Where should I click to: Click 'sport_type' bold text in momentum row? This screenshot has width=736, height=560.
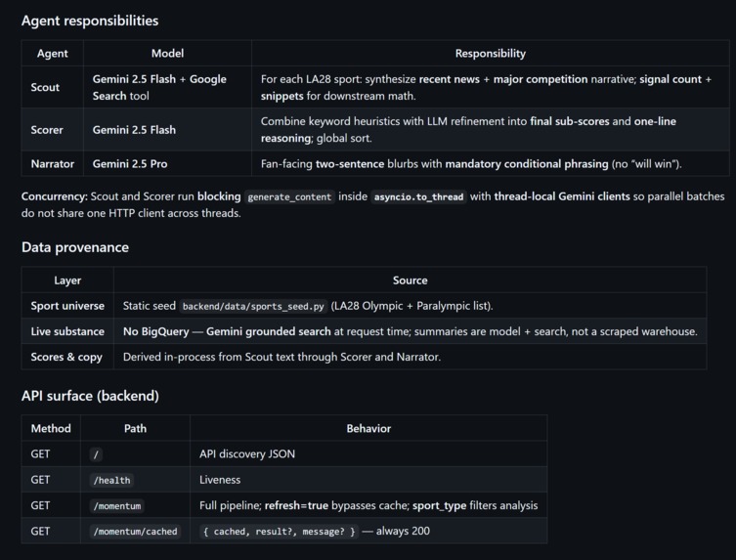coord(439,505)
